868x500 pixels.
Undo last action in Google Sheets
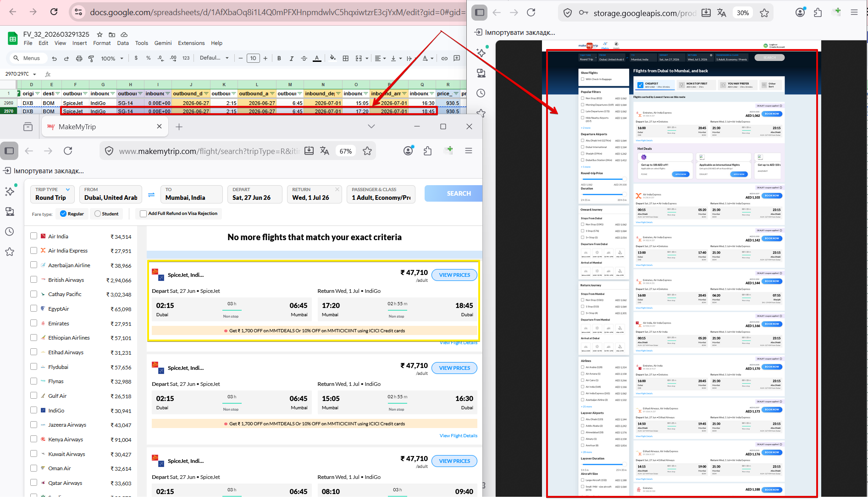(55, 58)
